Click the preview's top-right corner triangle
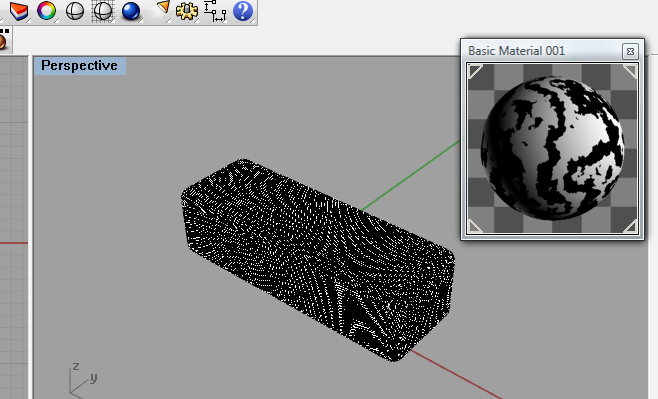 [630, 71]
